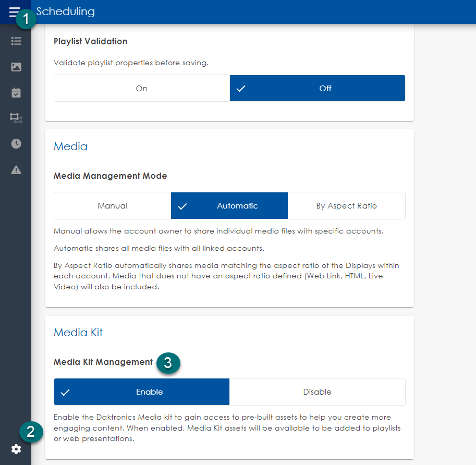This screenshot has height=465, width=476.
Task: Select Automatic media management mode
Action: click(x=229, y=205)
